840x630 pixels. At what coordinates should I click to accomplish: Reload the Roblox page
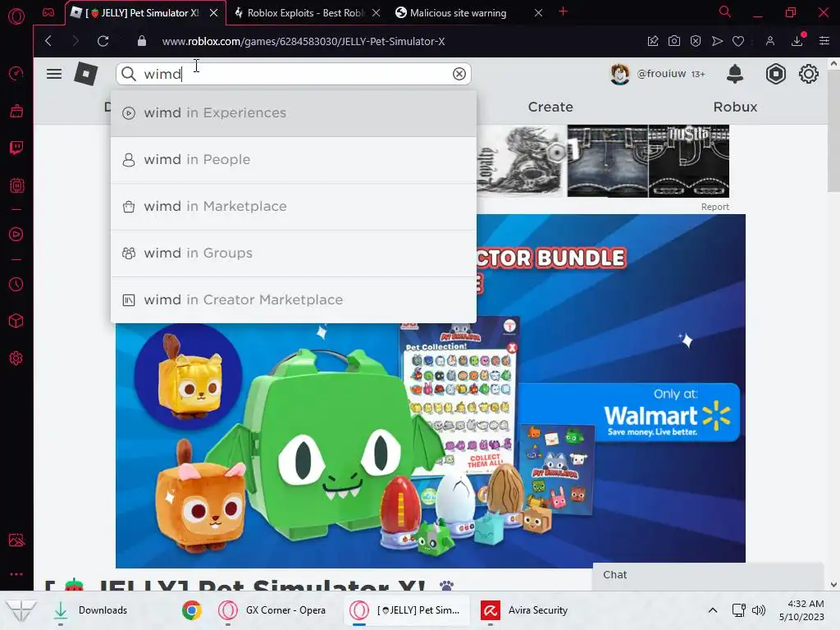coord(103,41)
